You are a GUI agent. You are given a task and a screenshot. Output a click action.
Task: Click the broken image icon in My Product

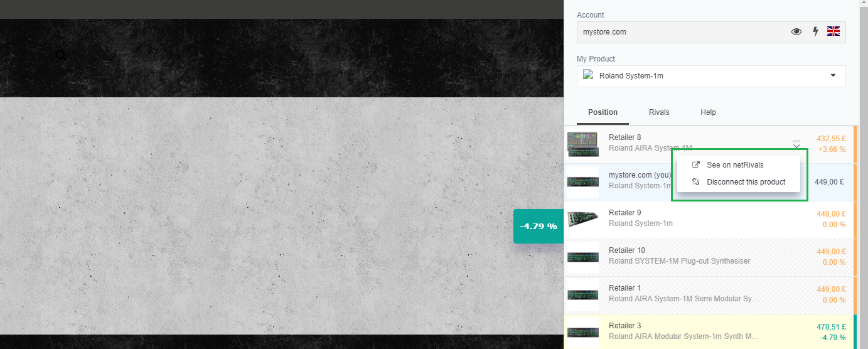[x=588, y=75]
